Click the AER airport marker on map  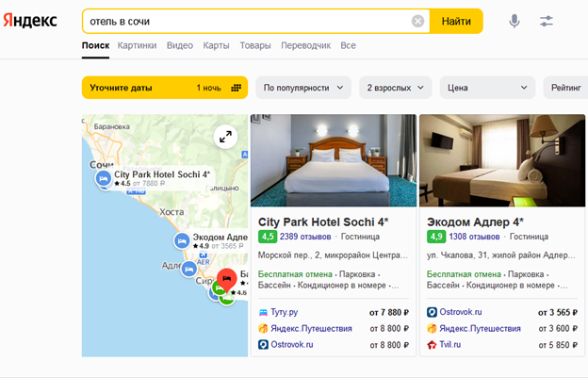(x=204, y=258)
